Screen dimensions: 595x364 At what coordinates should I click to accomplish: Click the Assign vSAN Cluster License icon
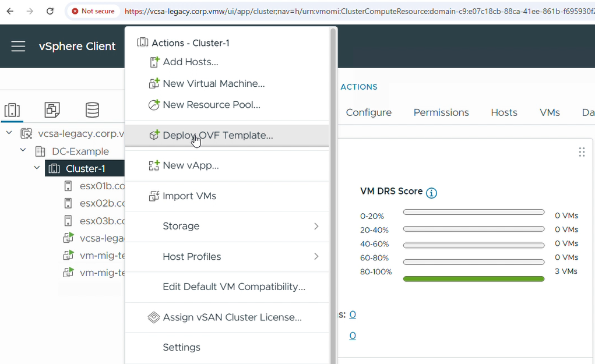[x=154, y=317]
